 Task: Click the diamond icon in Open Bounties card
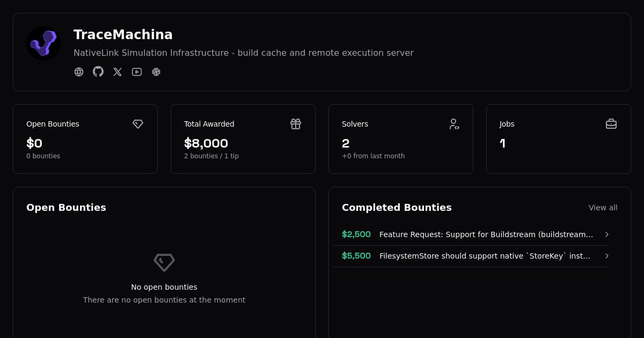pos(138,124)
